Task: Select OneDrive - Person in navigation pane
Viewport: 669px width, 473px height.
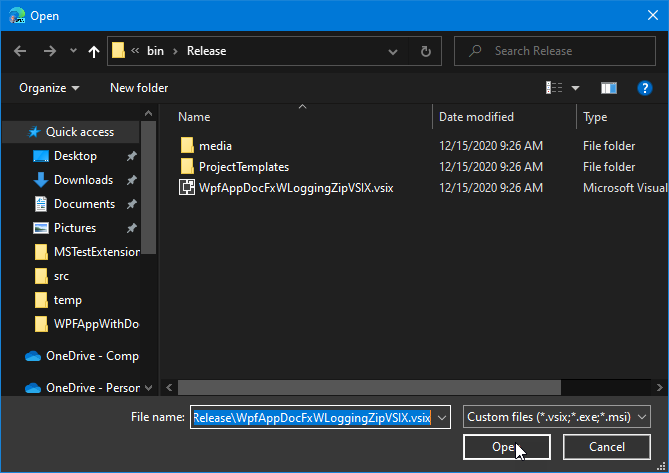Action: tap(93, 388)
